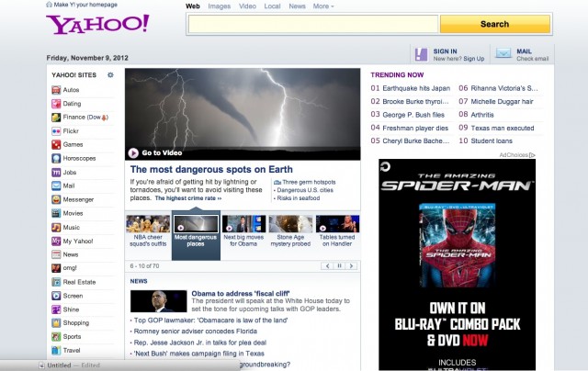Open the Risks in seafood link

(299, 198)
